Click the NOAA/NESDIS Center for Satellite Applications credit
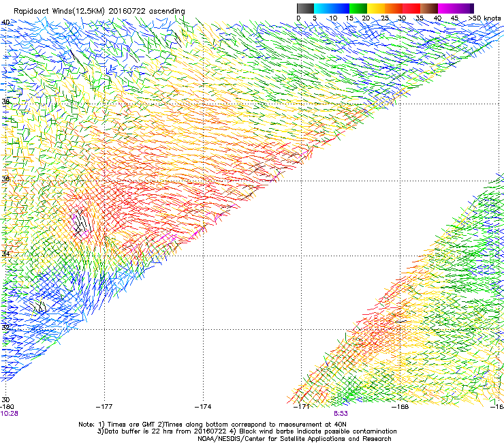The height and width of the screenshot is (443, 504). coord(294,439)
